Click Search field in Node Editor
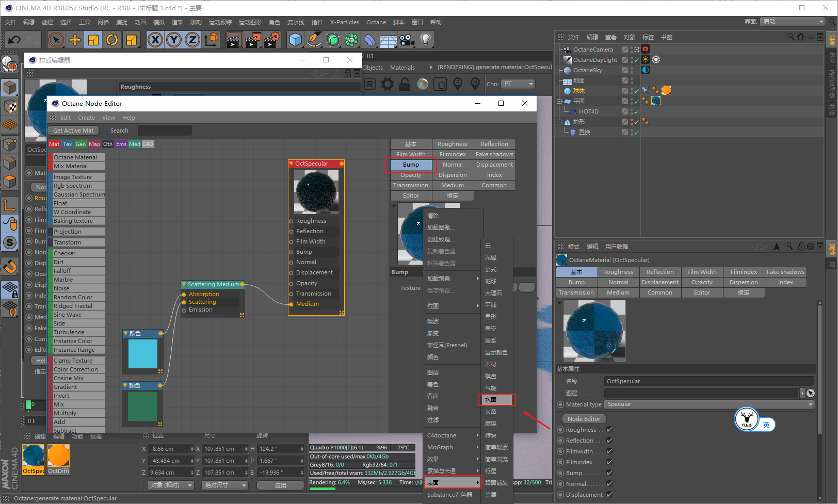Viewport: 838px width, 504px height. [x=165, y=131]
